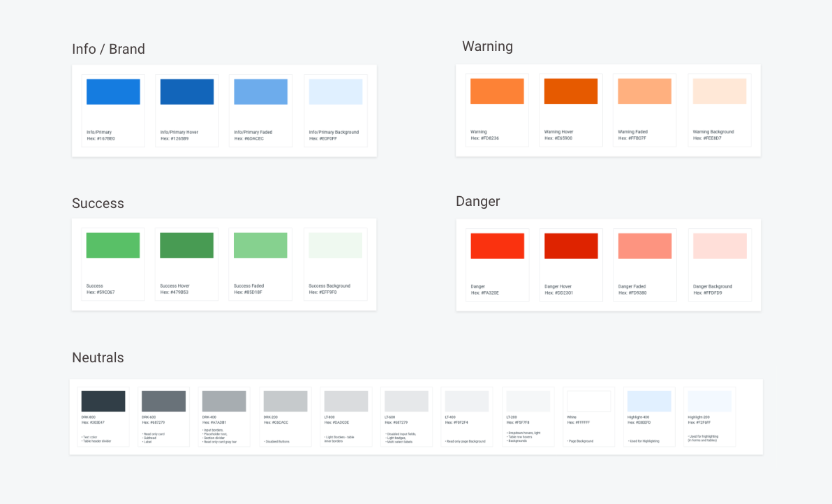Screen dimensions: 832x504
Task: Choose the Success Faded light green swatch
Action: 260,246
